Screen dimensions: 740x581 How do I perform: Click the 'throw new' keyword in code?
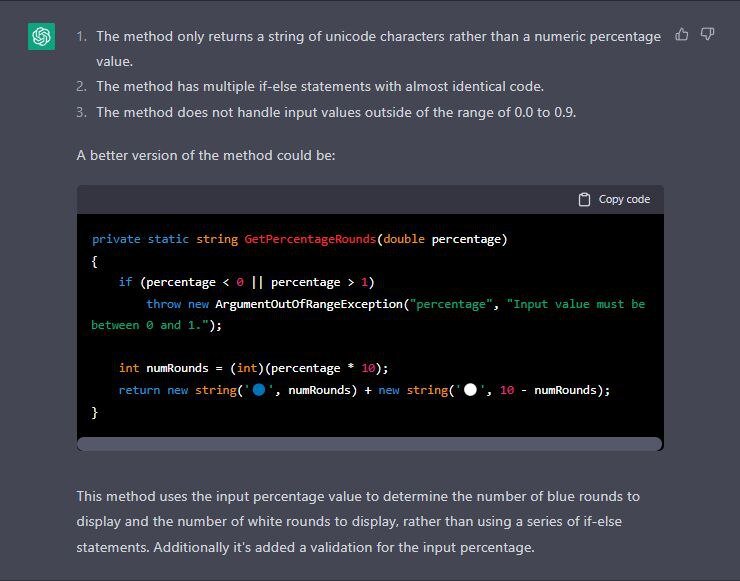point(177,304)
